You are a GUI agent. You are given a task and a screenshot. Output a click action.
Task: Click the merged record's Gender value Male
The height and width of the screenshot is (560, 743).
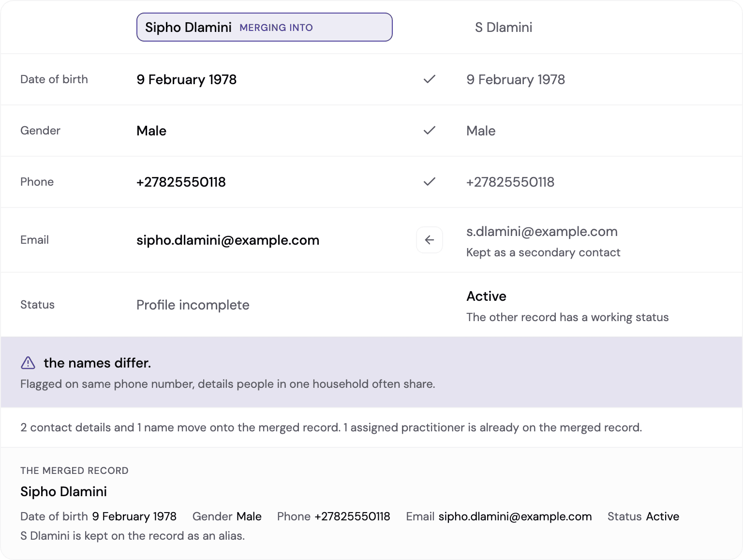[249, 516]
